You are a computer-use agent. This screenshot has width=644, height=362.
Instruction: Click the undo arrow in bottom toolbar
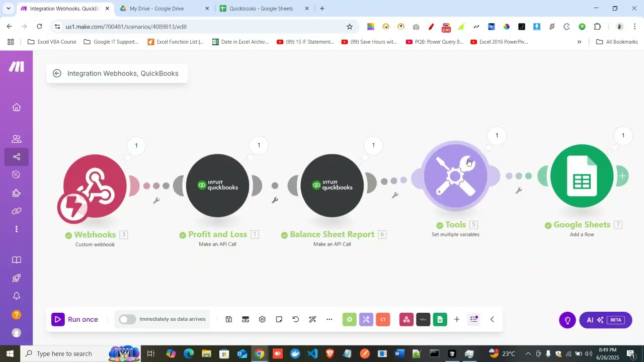[x=296, y=319]
